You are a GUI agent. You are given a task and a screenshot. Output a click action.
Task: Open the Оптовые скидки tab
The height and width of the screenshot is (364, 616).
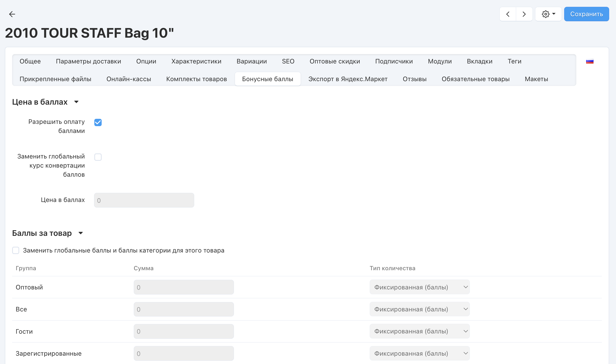(335, 61)
